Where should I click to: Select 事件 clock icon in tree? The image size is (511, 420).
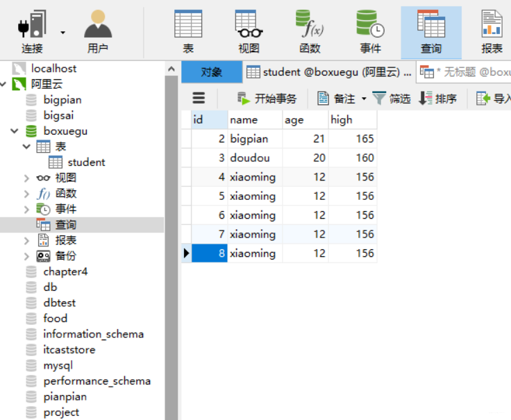43,209
